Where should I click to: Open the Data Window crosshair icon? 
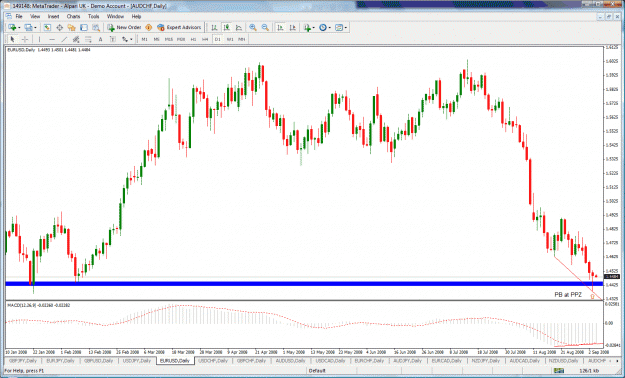[x=59, y=28]
